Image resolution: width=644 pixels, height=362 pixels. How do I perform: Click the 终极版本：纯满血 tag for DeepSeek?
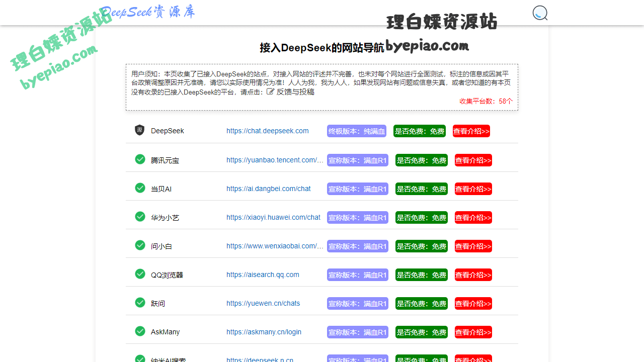[357, 131]
